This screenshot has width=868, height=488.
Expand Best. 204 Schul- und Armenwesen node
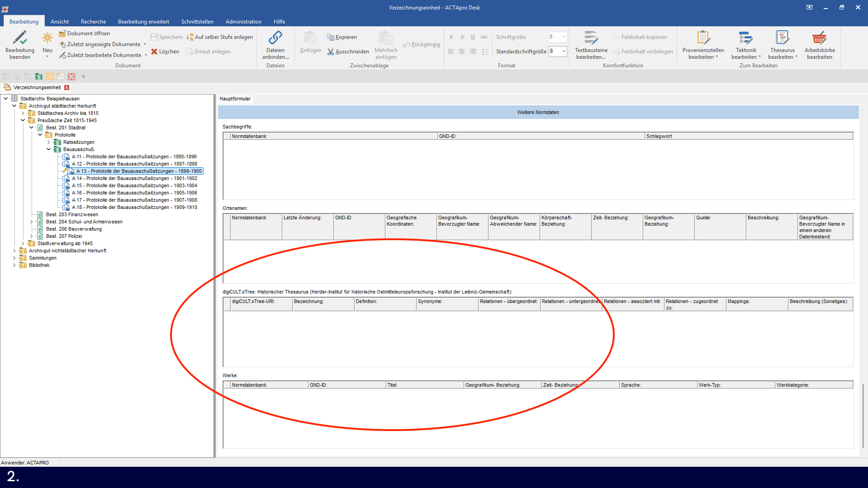coord(32,222)
